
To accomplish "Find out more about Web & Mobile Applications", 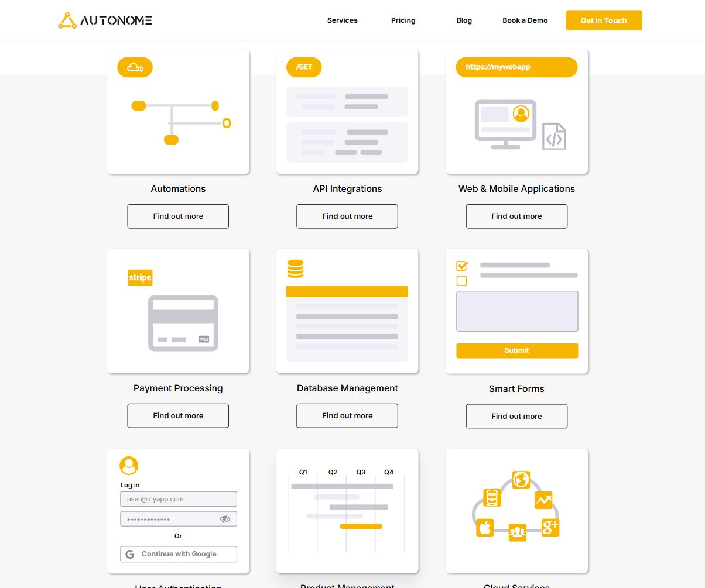I will pyautogui.click(x=516, y=216).
